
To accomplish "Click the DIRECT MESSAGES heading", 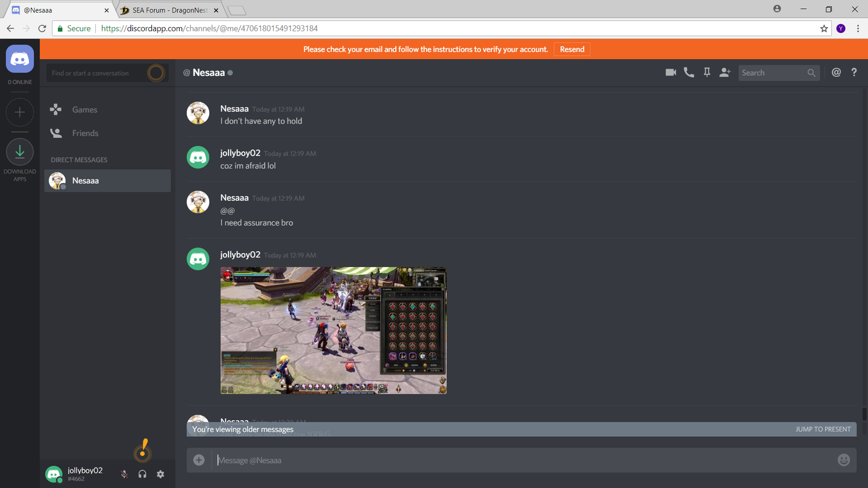I will pos(79,160).
